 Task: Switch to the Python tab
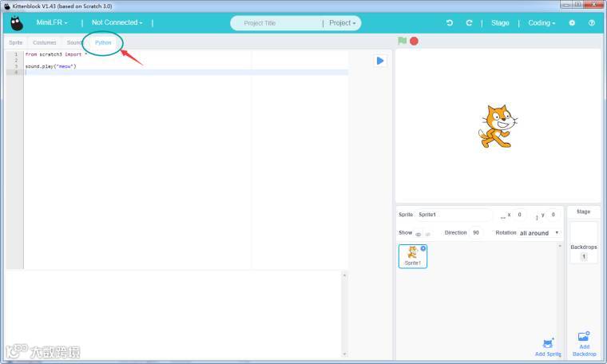pos(103,42)
